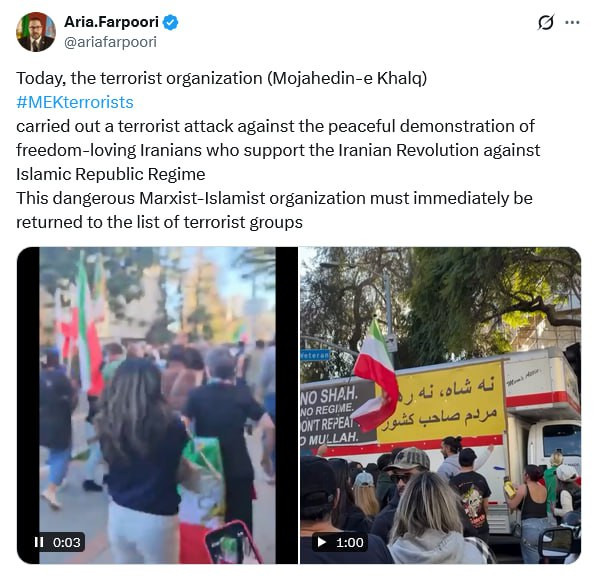The height and width of the screenshot is (581, 595).
Task: Click the blue verified badge
Action: [x=170, y=22]
